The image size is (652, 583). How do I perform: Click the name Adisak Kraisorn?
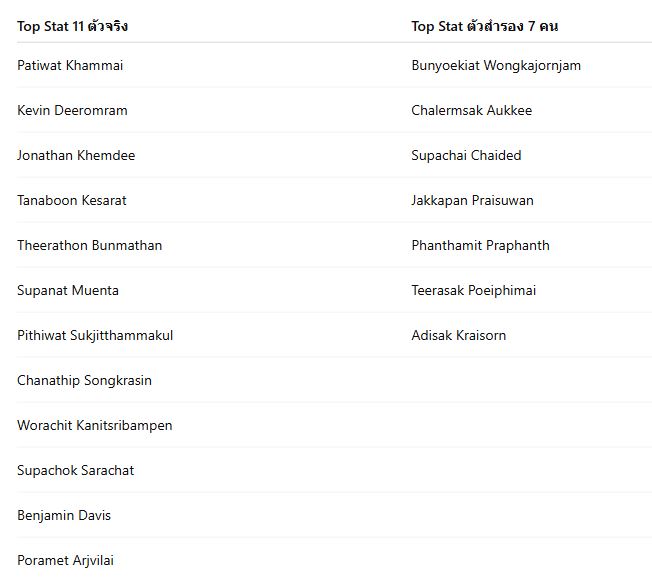coord(459,335)
